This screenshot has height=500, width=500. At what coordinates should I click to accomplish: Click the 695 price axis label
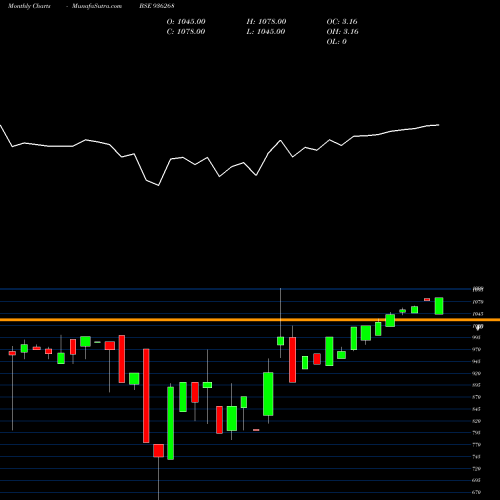(x=477, y=480)
